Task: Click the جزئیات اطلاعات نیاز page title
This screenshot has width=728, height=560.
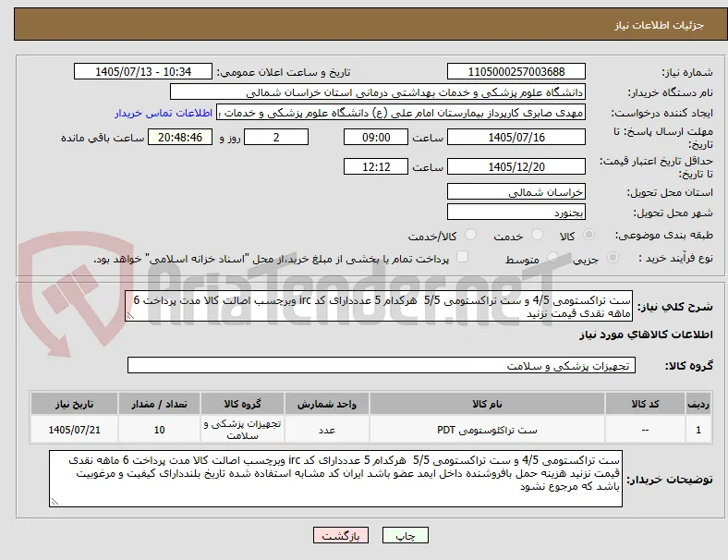Action: (659, 25)
